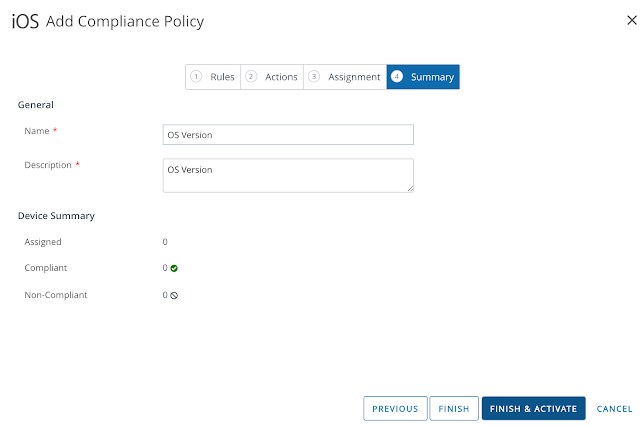This screenshot has height=426, width=640.
Task: Go to the Rules step tab
Action: coord(213,77)
